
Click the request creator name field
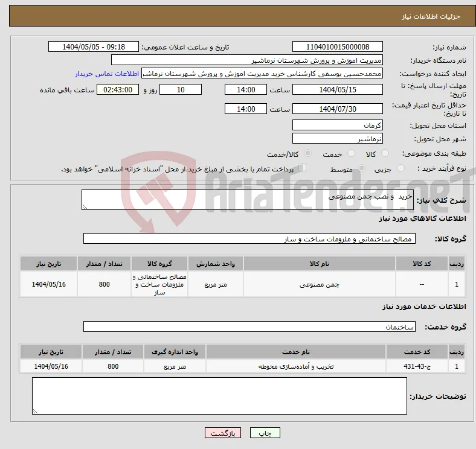click(x=262, y=74)
